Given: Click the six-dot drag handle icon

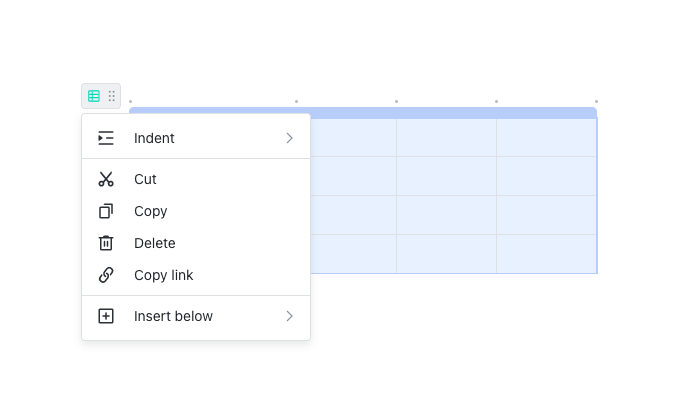Looking at the screenshot, I should point(112,96).
